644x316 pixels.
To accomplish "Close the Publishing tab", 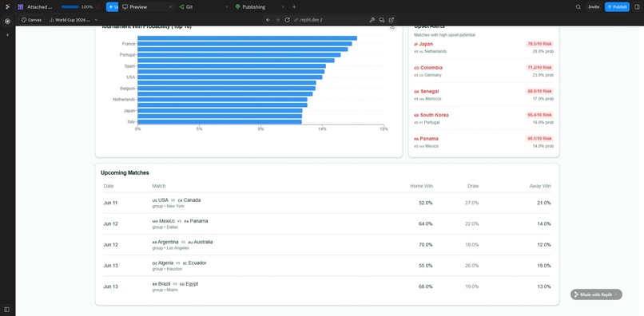I will coord(283,7).
